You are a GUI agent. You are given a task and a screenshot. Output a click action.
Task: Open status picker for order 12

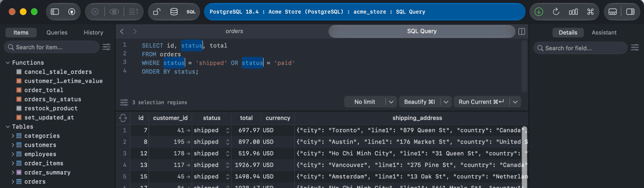(x=227, y=154)
